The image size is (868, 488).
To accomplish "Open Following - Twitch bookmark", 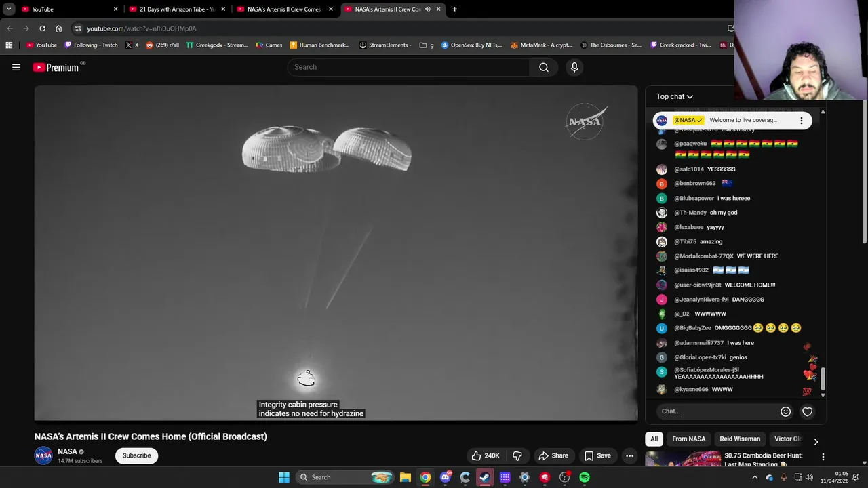I will 91,45.
